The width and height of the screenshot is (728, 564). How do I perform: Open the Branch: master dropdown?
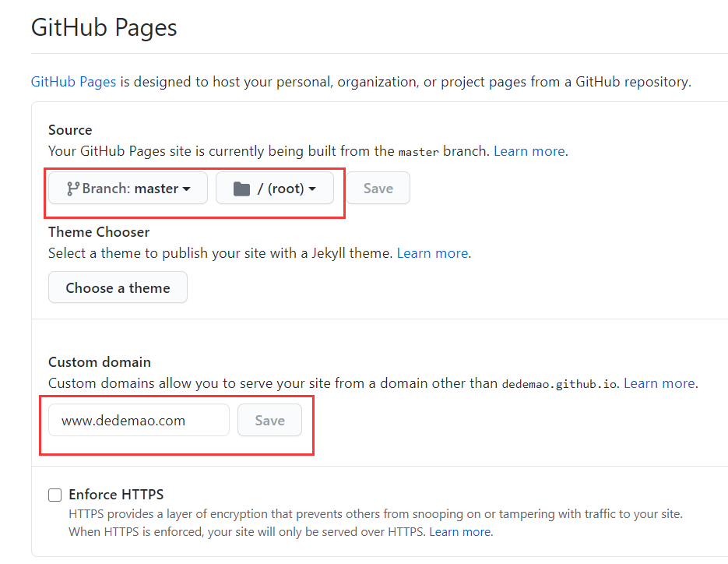[128, 189]
